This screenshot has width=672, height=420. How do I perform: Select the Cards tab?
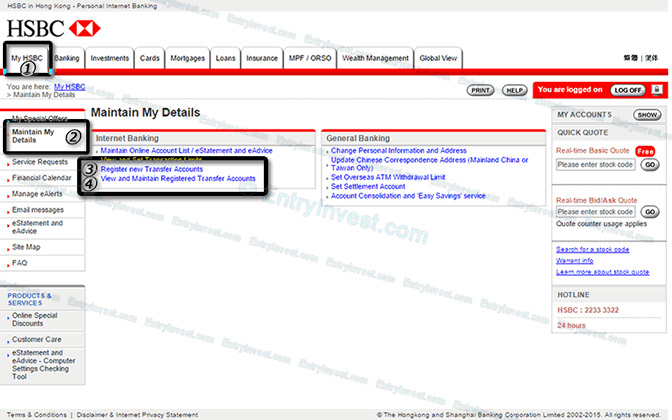150,58
